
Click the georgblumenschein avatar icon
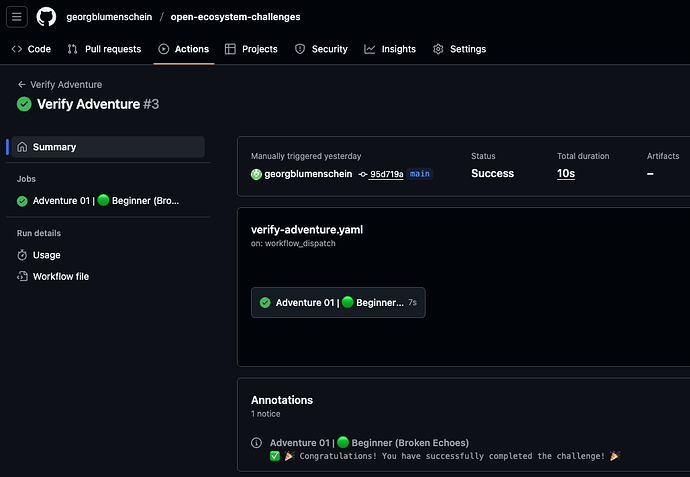click(x=256, y=174)
